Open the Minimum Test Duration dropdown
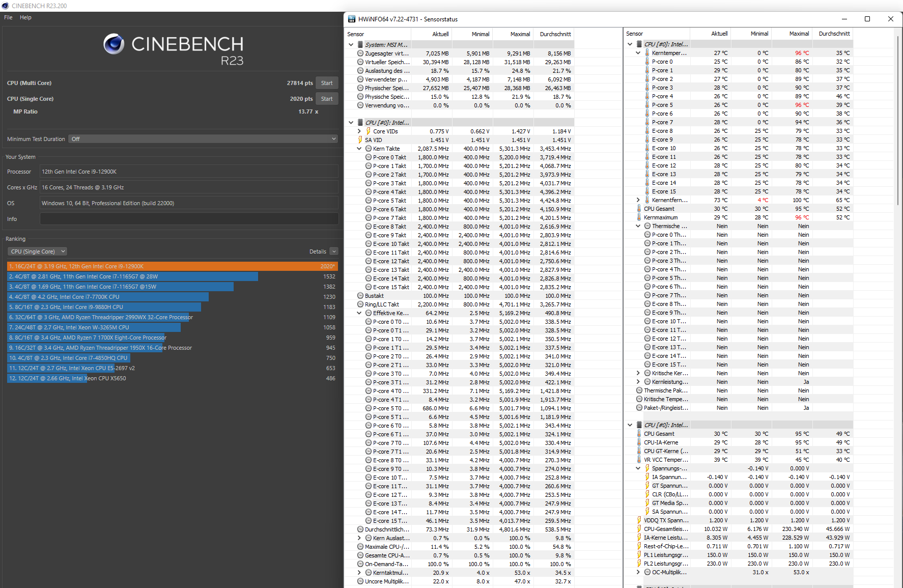 click(x=203, y=139)
